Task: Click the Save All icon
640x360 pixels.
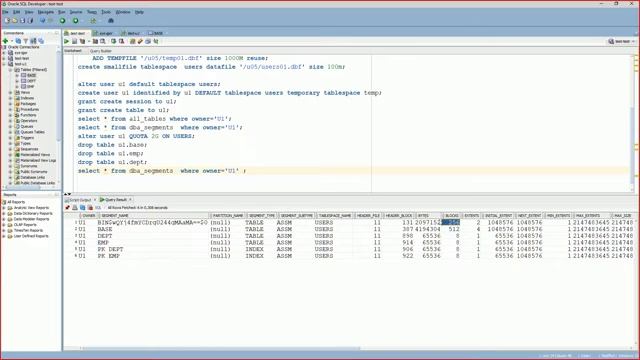Action: pyautogui.click(x=30, y=20)
